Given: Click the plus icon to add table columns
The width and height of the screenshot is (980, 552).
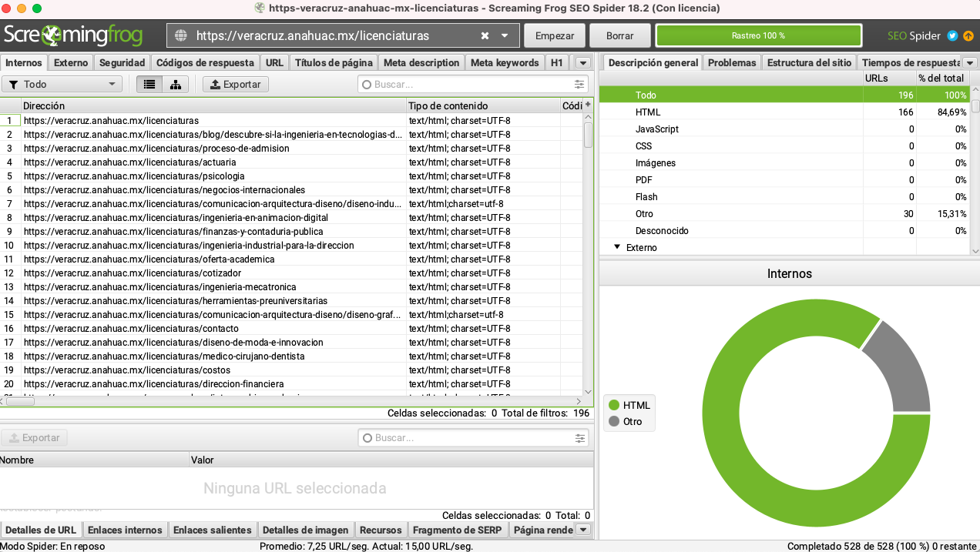Looking at the screenshot, I should click(588, 105).
